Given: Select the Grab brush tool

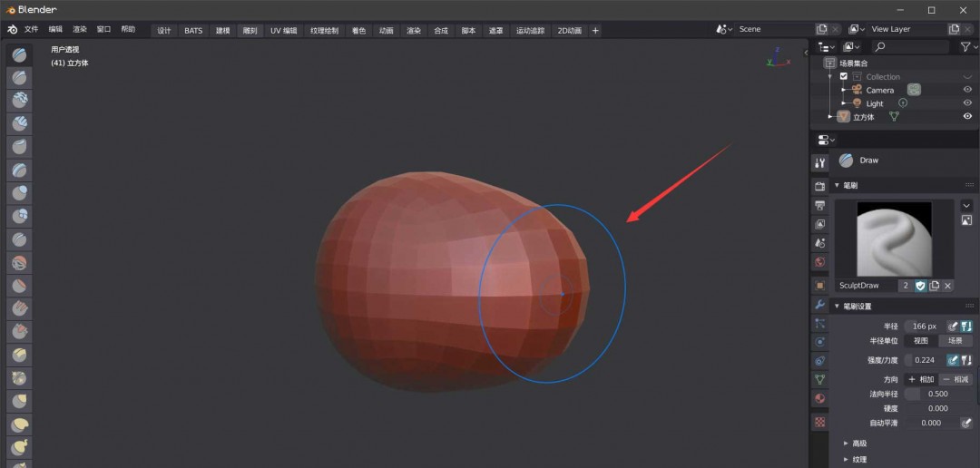Looking at the screenshot, I should (19, 401).
